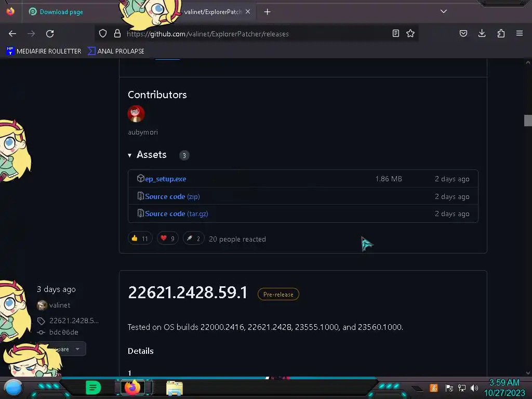
Task: Switch to the Download page tab
Action: pyautogui.click(x=61, y=12)
